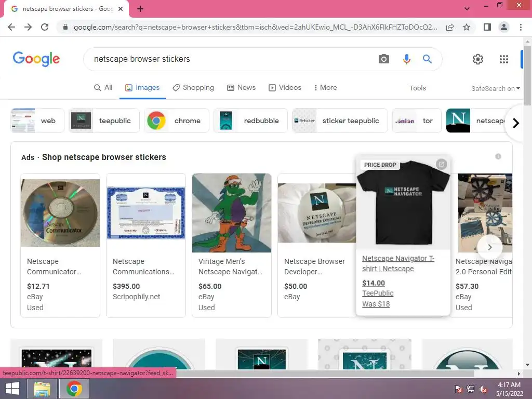View site security lock info

pyautogui.click(x=65, y=27)
